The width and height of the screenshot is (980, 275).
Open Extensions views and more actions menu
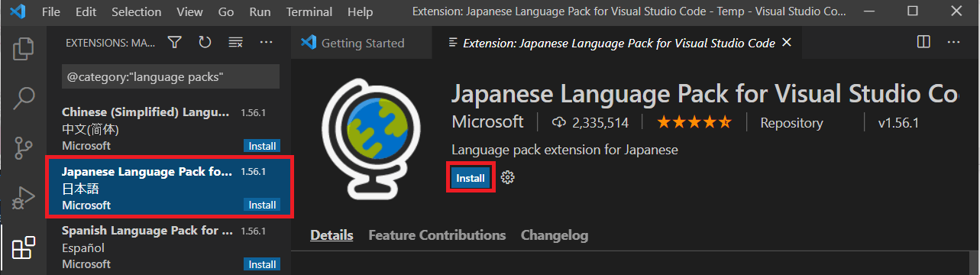coord(265,43)
